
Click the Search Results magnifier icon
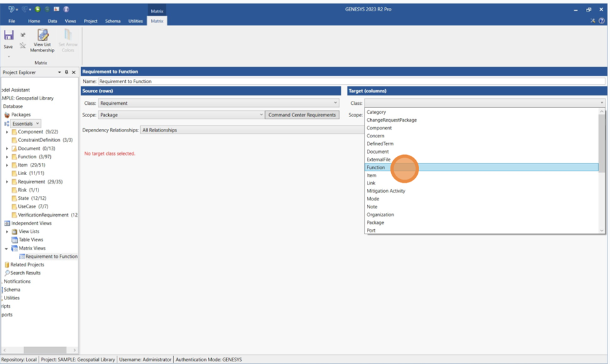tap(7, 273)
